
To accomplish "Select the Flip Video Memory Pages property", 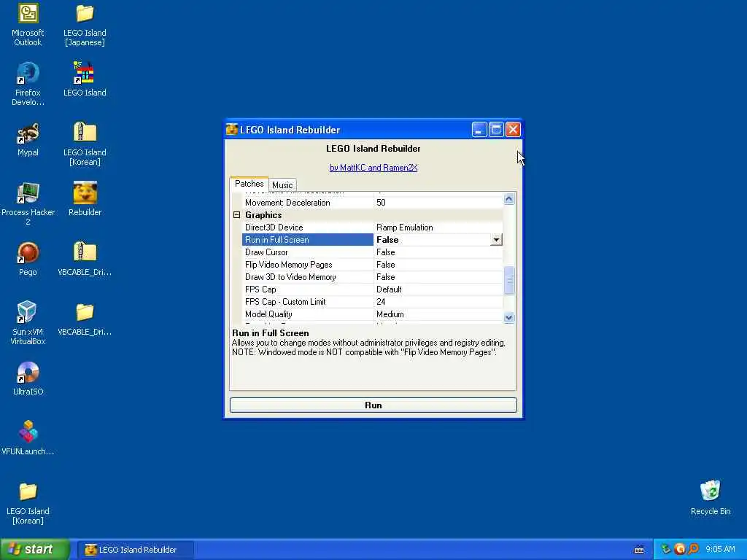I will [x=372, y=264].
